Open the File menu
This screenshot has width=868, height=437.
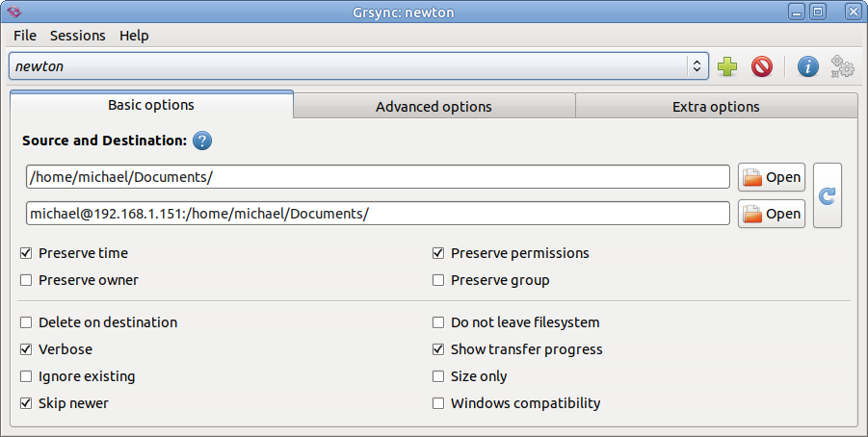tap(25, 36)
